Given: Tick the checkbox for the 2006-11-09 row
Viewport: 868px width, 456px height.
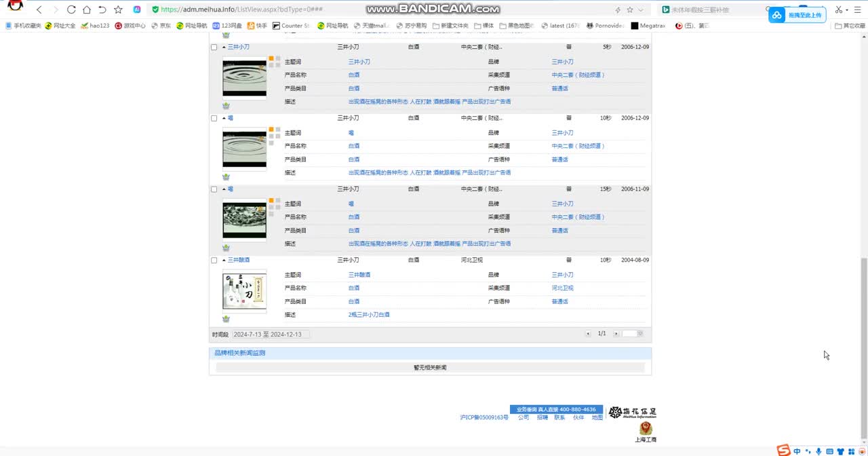Looking at the screenshot, I should click(214, 189).
